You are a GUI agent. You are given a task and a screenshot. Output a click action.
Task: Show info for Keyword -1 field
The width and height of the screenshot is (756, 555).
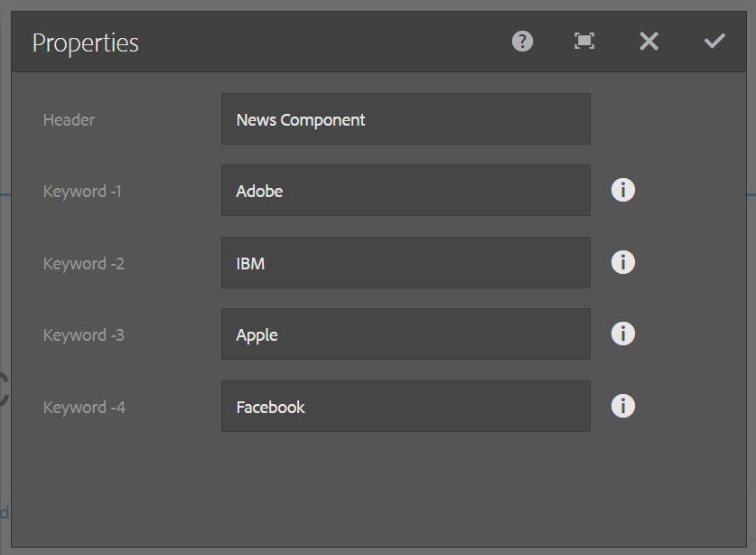pyautogui.click(x=623, y=190)
